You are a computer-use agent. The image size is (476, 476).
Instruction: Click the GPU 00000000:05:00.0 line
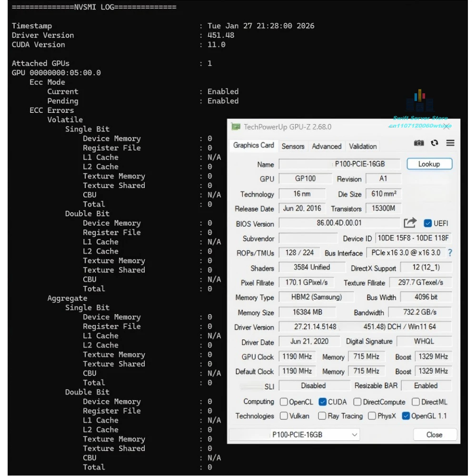pos(56,73)
